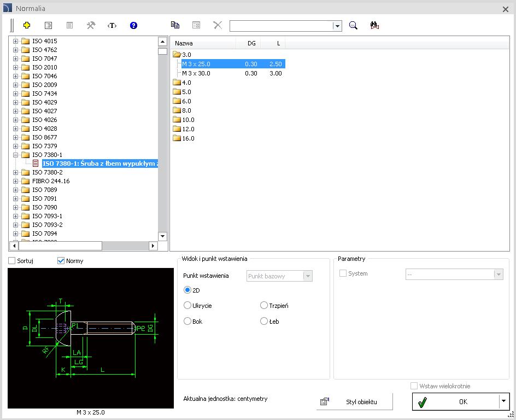Viewport: 516px width, 420px height.
Task: Click the grayed document list toolbar icon
Action: tap(69, 25)
